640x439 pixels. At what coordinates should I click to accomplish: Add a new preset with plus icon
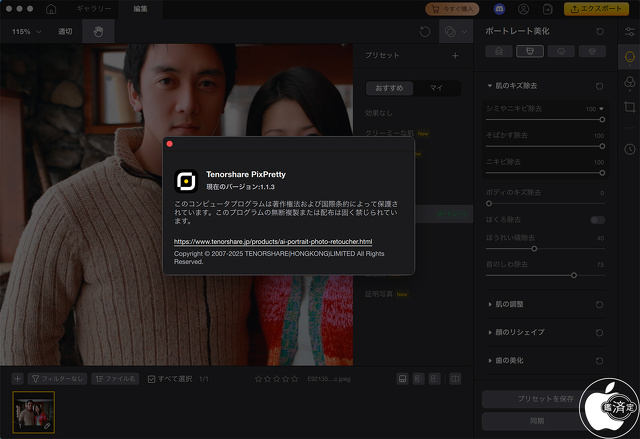[x=456, y=55]
